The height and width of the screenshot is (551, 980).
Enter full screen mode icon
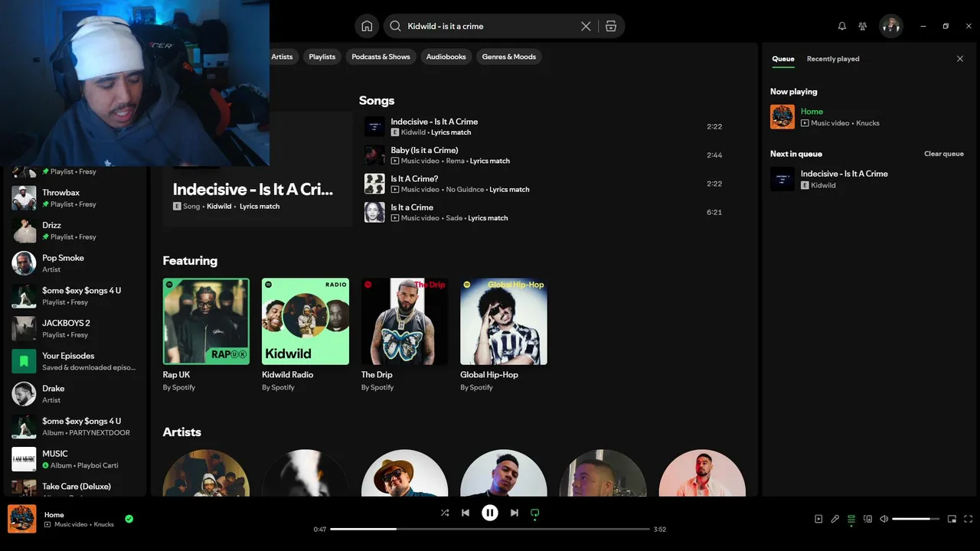click(969, 519)
